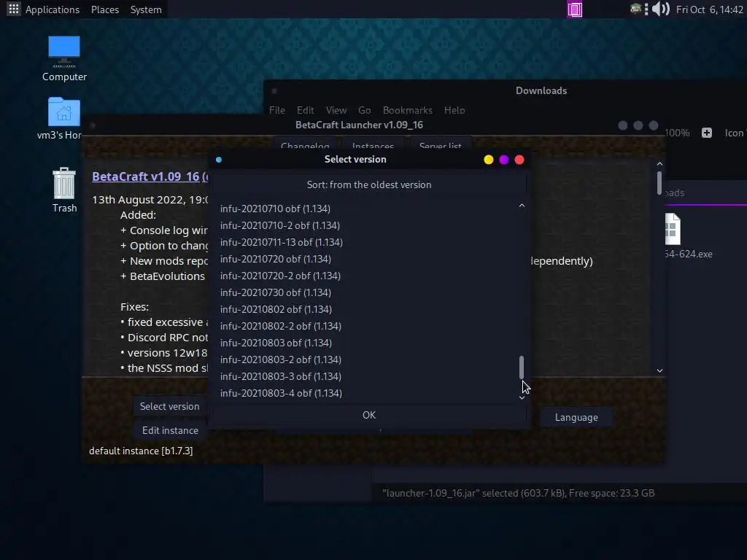
Task: Open the Applications menu
Action: coord(53,9)
